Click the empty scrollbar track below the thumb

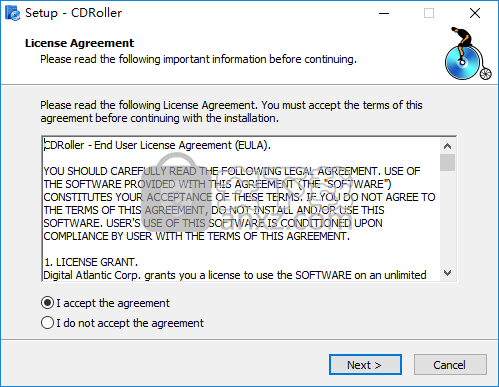tap(448, 218)
